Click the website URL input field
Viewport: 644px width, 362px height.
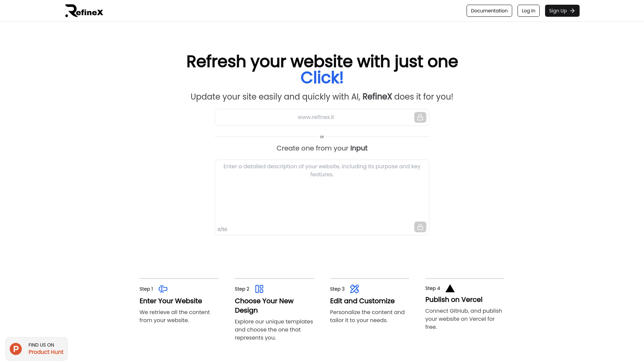[x=316, y=117]
